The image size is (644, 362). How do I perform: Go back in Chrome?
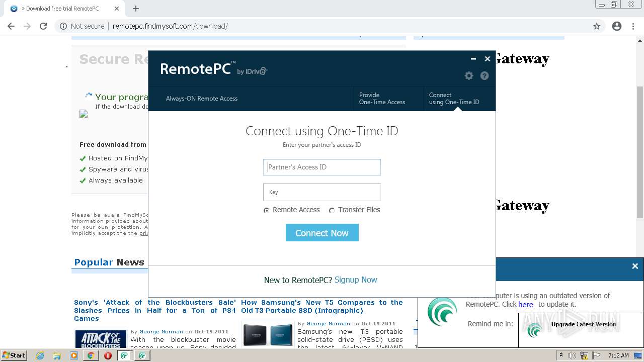11,26
